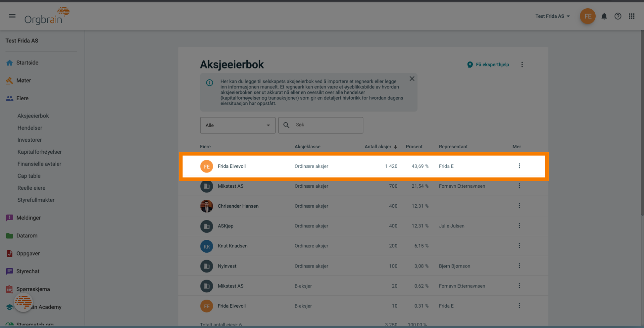Click the 43,69 % cell
The image size is (644, 328).
click(x=420, y=166)
